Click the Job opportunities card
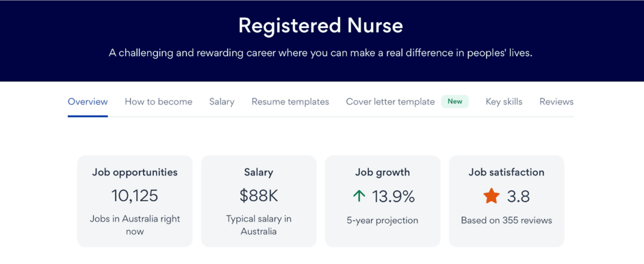The image size is (644, 264). (x=135, y=201)
